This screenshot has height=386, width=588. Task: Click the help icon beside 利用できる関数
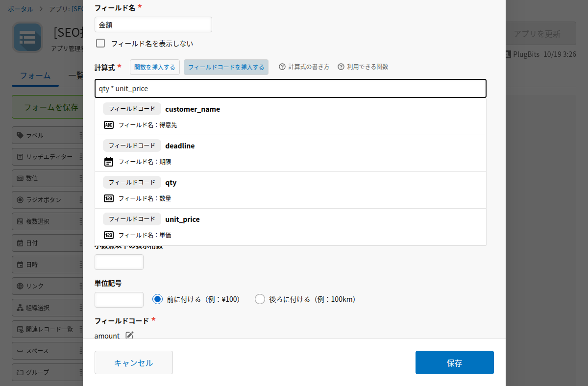[x=341, y=67]
